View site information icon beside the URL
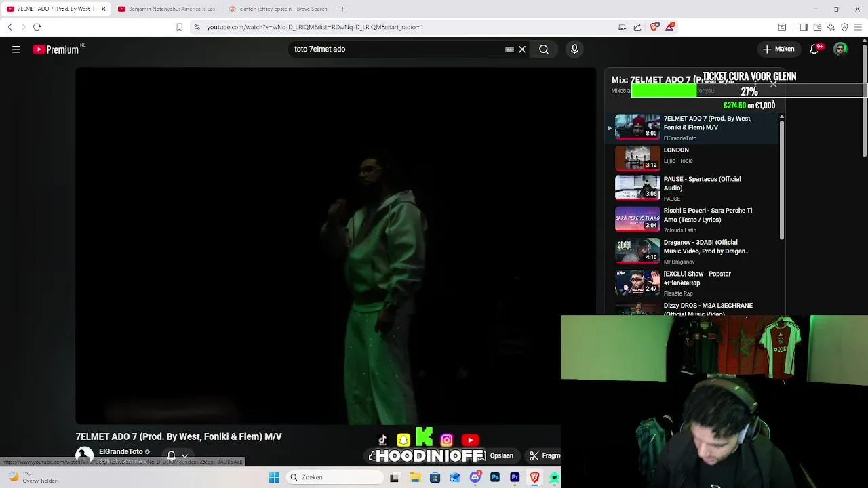868x488 pixels. tap(197, 27)
